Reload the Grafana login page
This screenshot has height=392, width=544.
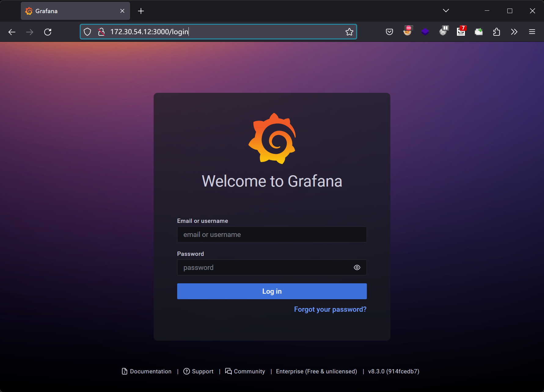point(48,32)
